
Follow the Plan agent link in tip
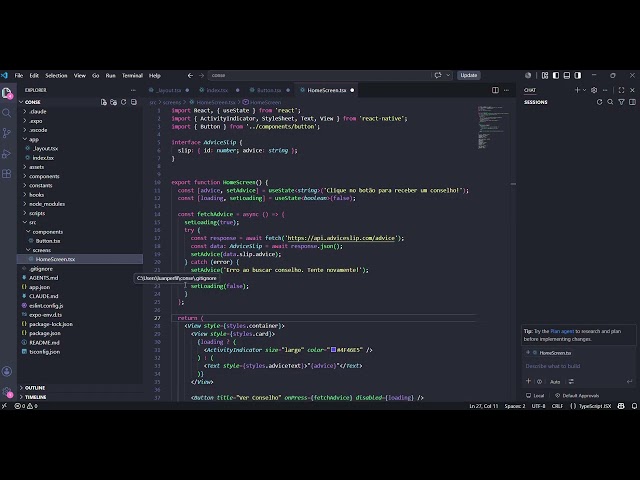click(562, 331)
